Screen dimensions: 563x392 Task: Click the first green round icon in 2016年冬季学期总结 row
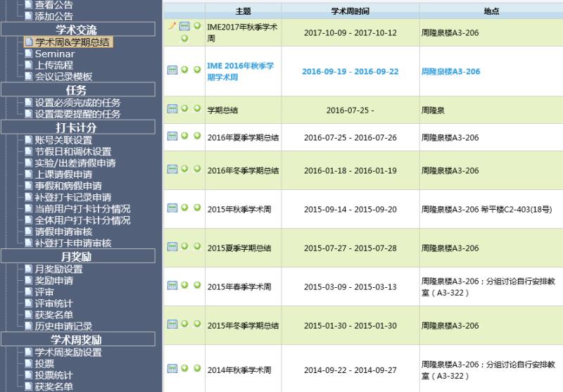pos(184,169)
